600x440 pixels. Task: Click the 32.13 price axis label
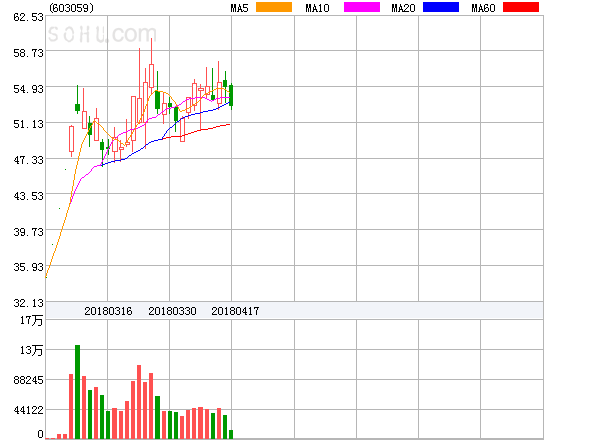point(28,303)
